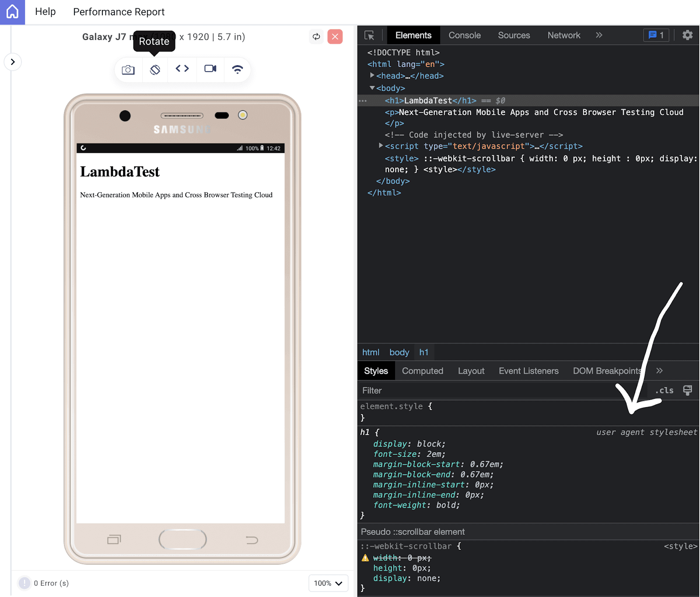This screenshot has width=700, height=597.
Task: Click the 0 Error (s) status text
Action: point(51,583)
